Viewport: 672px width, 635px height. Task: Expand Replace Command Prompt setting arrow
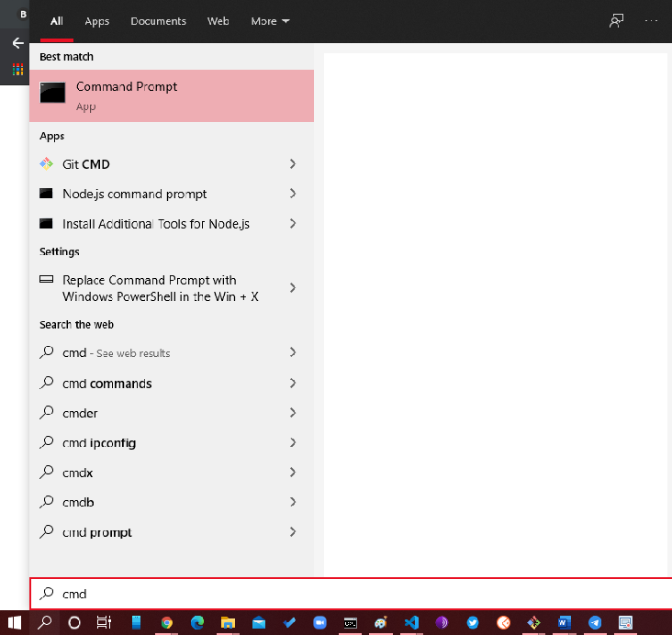point(293,288)
